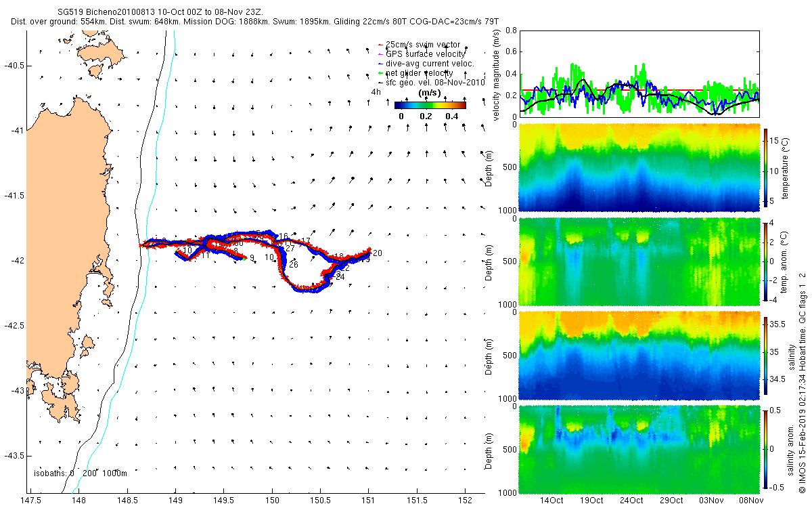Click '0.6' tick on velocity magnitude axis
Screen dimensions: 812x508
[512, 51]
